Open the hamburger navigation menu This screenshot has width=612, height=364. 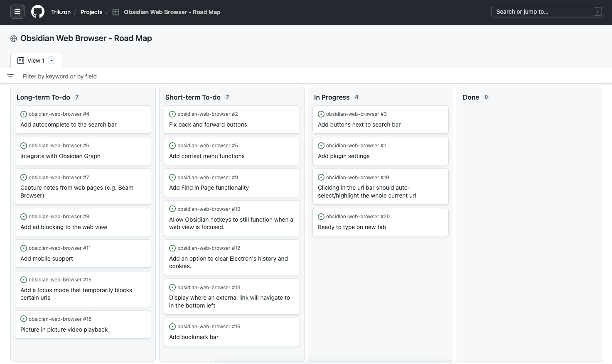(x=17, y=12)
